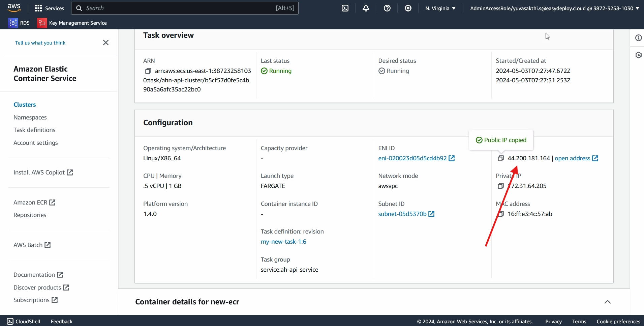The height and width of the screenshot is (326, 644).
Task: Collapse the Container details for new-ecr section
Action: click(608, 302)
